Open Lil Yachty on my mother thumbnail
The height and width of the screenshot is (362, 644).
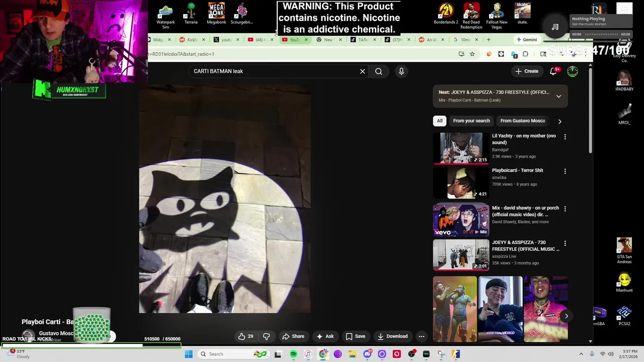(461, 148)
